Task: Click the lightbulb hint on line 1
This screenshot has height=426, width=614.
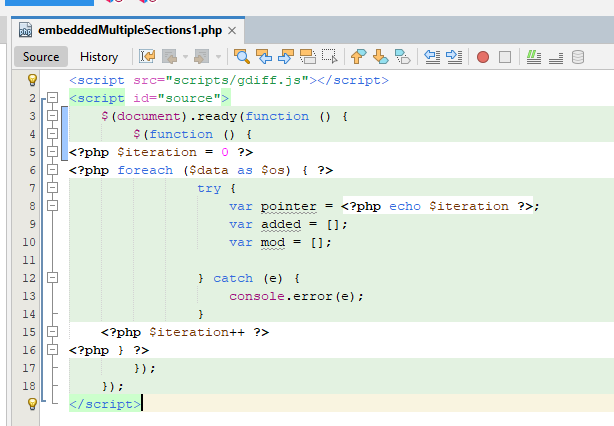Action: point(32,80)
